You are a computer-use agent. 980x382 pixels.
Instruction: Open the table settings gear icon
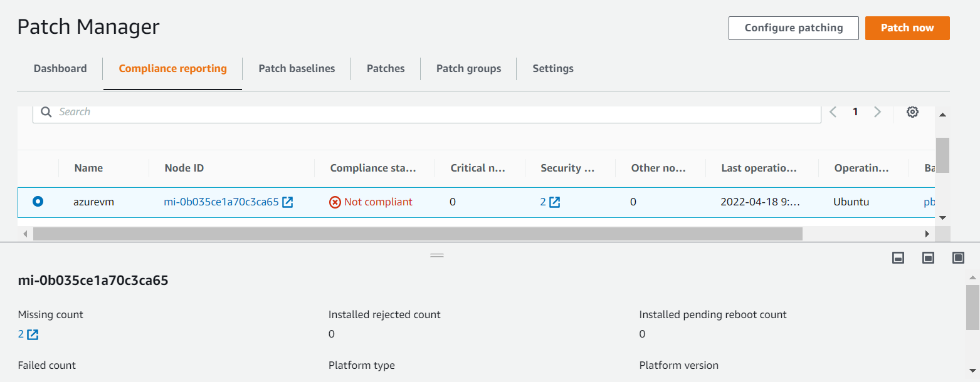click(x=912, y=111)
